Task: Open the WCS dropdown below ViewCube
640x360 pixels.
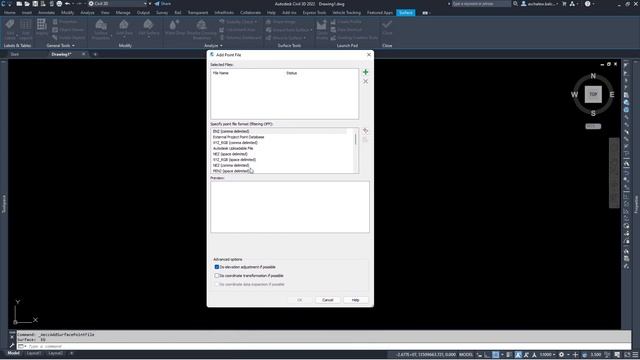Action: pos(593,126)
